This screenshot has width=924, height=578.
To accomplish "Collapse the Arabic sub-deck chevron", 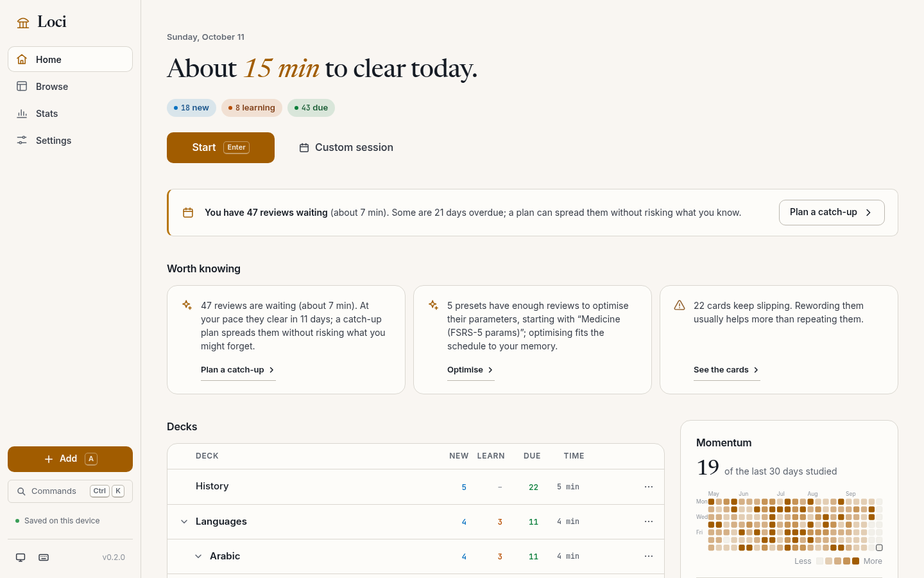I will pos(198,556).
